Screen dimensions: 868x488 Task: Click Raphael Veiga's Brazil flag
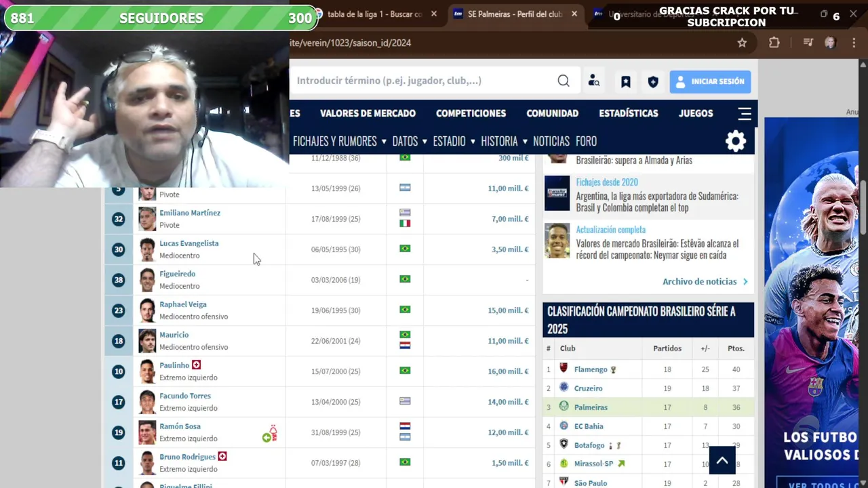[405, 310]
